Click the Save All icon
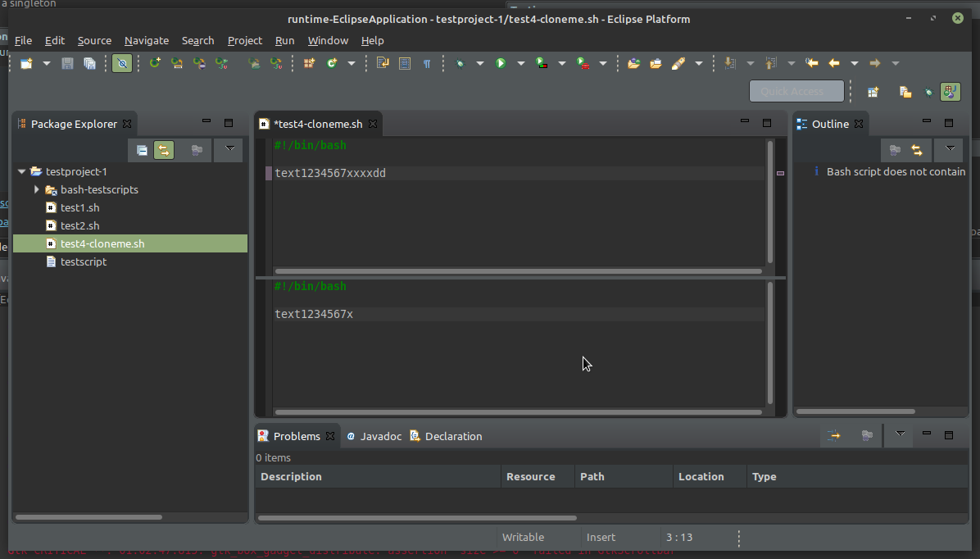 click(89, 63)
